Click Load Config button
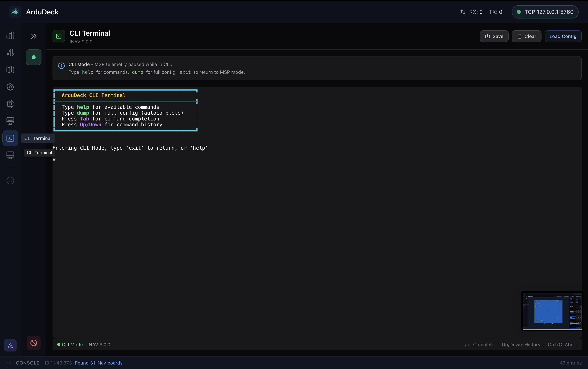 [x=563, y=36]
